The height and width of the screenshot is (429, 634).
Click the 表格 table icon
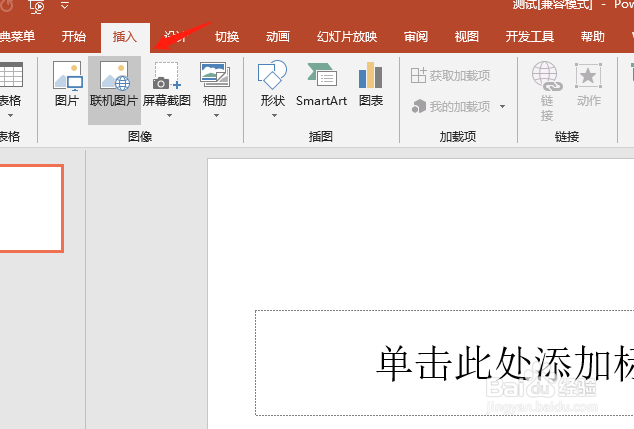click(11, 74)
